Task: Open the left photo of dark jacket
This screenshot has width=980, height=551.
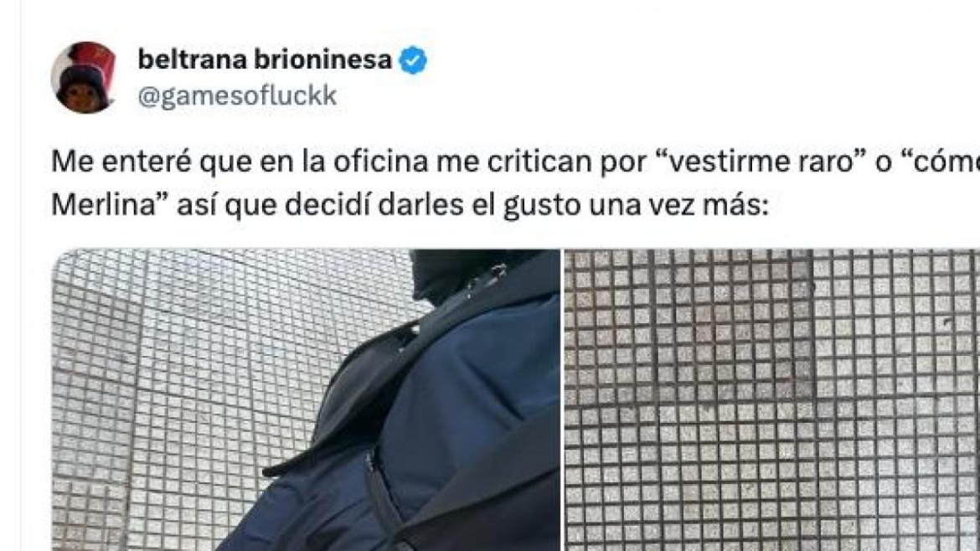Action: 306,399
